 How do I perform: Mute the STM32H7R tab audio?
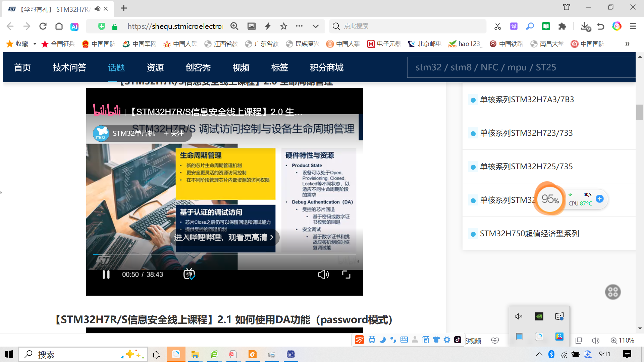pos(97,9)
